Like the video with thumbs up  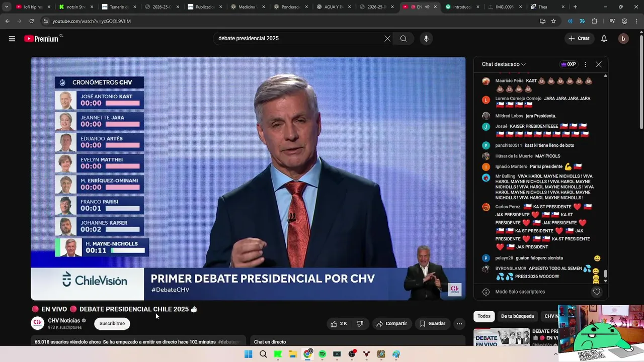[x=339, y=324]
